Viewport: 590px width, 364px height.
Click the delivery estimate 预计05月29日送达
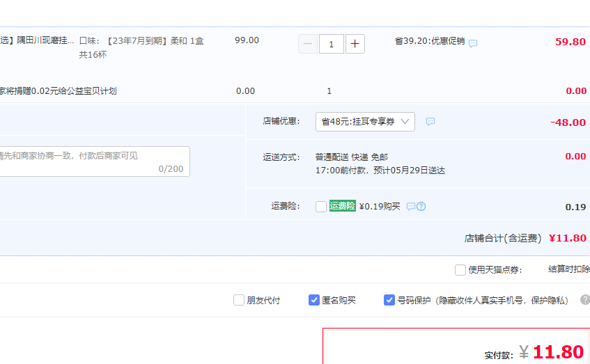coord(409,171)
